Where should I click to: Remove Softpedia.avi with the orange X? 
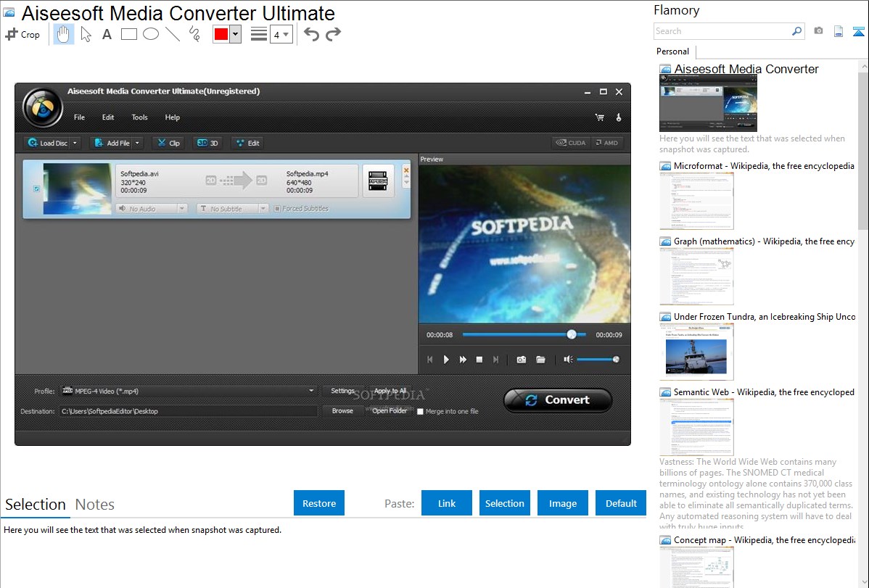coord(406,170)
